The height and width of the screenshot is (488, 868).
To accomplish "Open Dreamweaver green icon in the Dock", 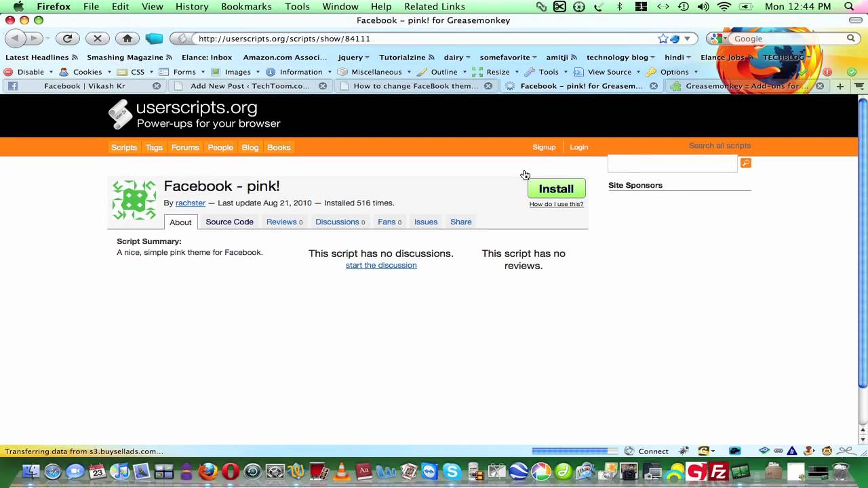I will pyautogui.click(x=563, y=472).
